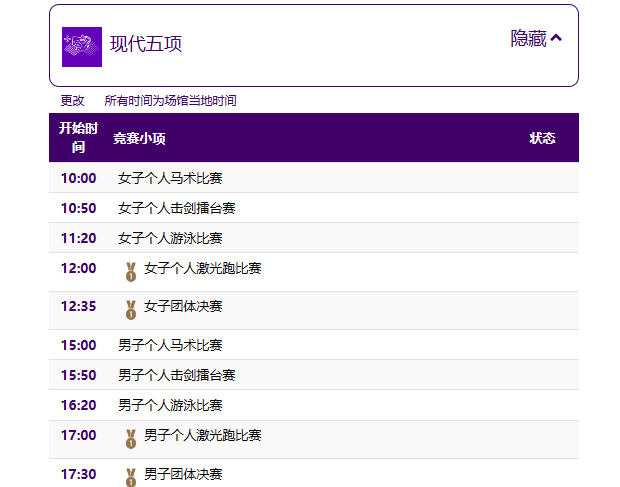Image resolution: width=620 pixels, height=487 pixels.
Task: Click the 更改 link to change time
Action: (x=73, y=101)
